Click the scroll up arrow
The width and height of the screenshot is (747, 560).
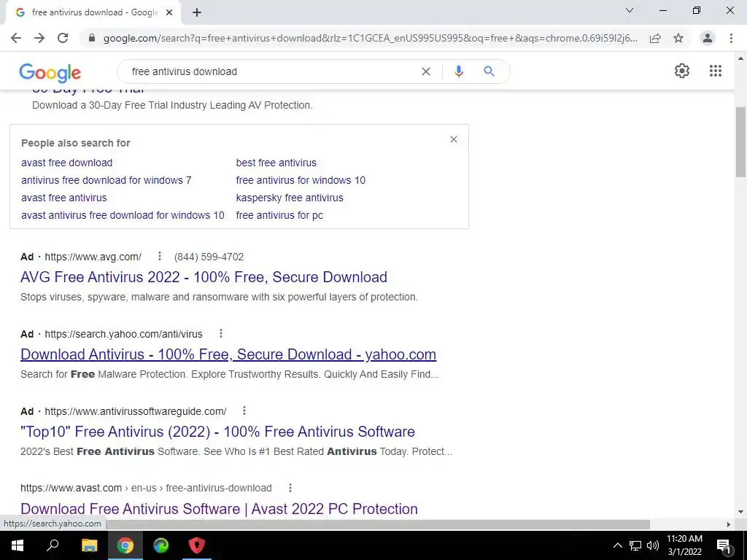[x=740, y=58]
